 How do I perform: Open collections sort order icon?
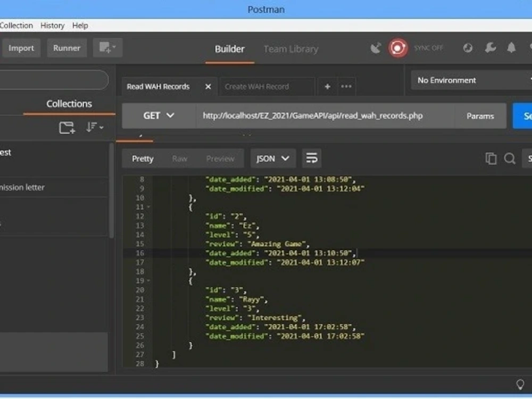[94, 127]
